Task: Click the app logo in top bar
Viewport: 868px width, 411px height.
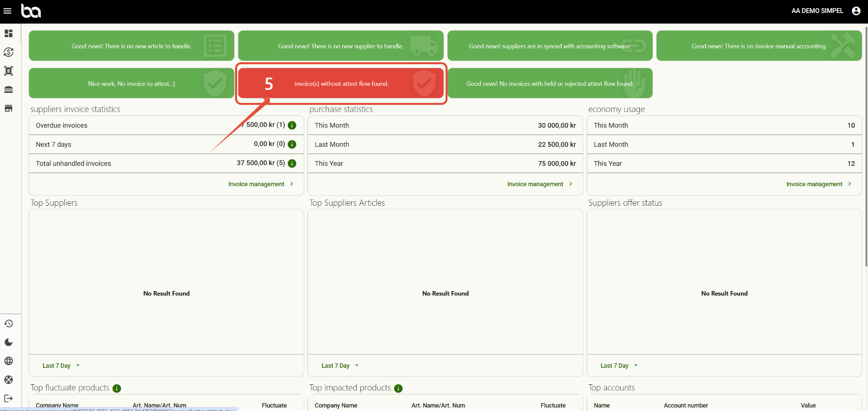Action: click(31, 11)
